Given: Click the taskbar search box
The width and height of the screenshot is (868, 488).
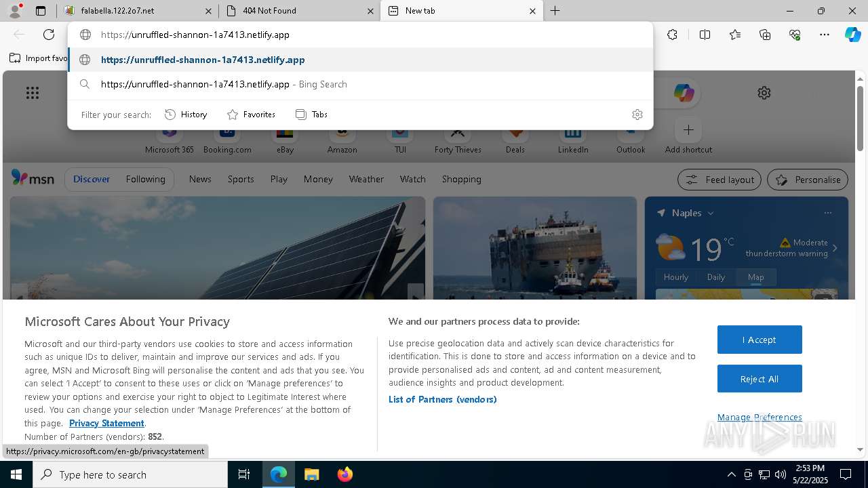Looking at the screenshot, I should [x=130, y=474].
